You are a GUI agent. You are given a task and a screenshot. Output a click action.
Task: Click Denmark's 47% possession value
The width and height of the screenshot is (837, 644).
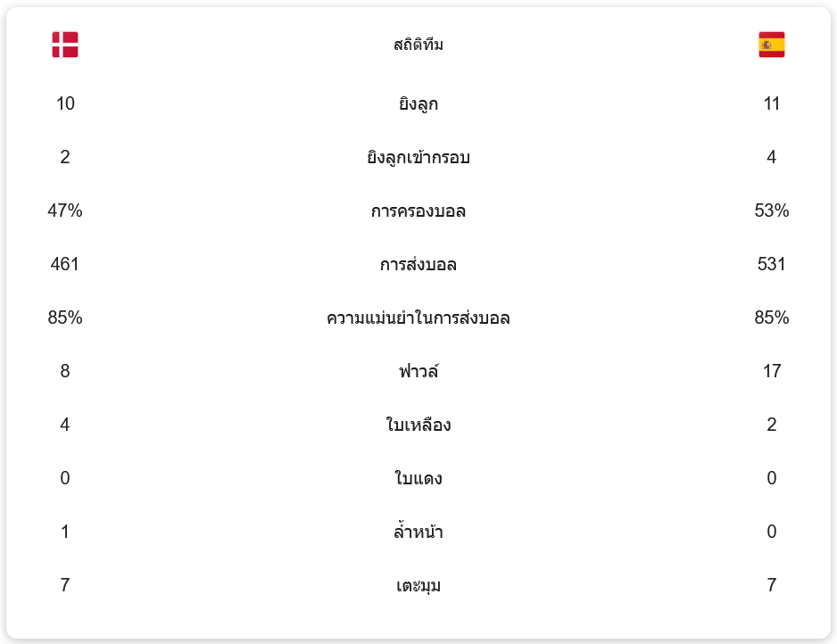(65, 211)
